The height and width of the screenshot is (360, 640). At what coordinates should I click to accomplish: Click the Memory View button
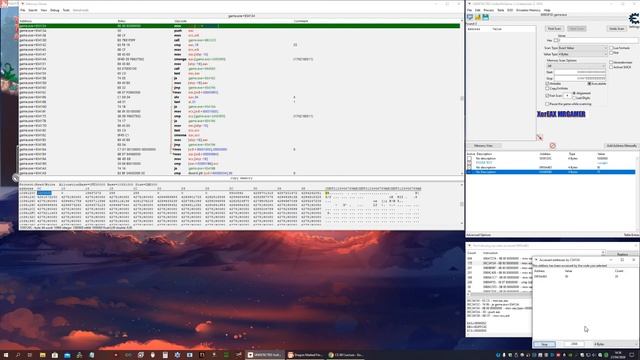[x=484, y=146]
